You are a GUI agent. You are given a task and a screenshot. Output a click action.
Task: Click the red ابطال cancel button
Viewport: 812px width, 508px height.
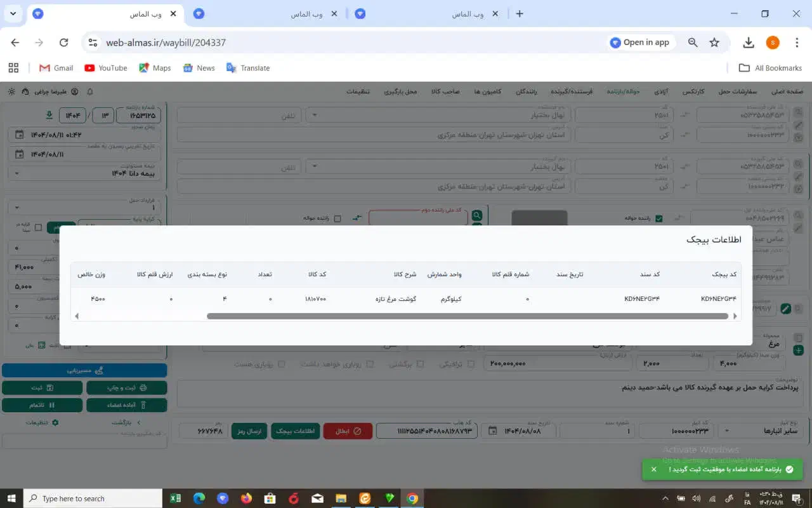pos(348,431)
